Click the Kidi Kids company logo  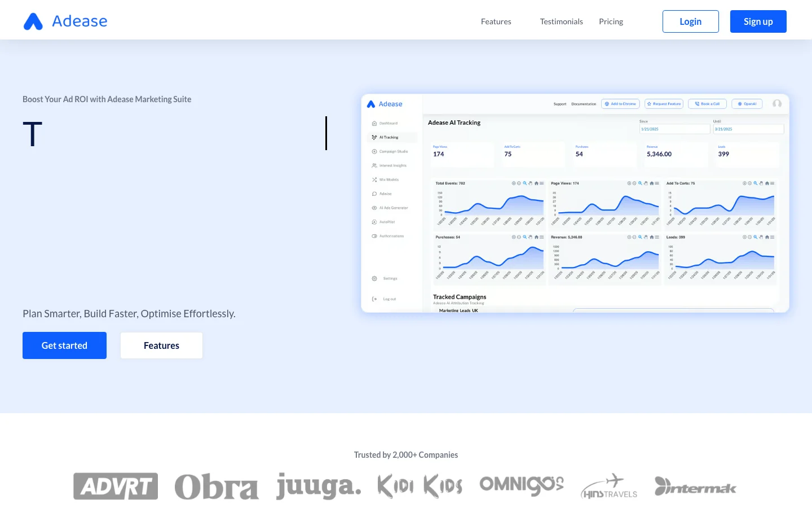420,487
